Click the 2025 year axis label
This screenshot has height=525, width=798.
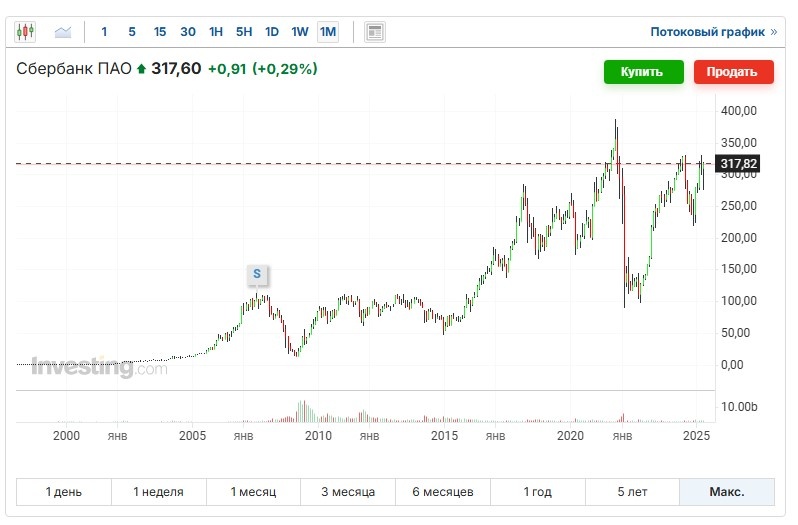(696, 436)
